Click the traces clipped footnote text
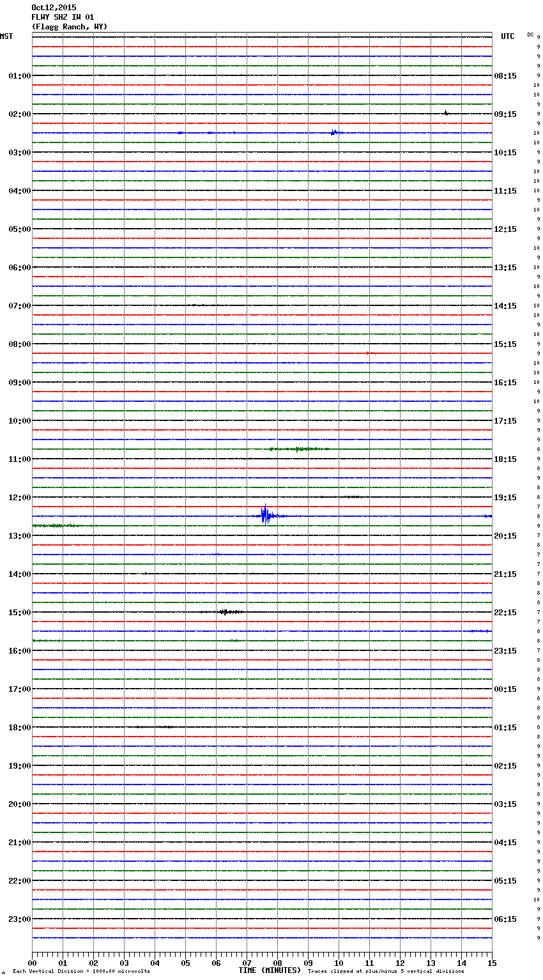Viewport: 543px width, 980px height. tap(386, 972)
